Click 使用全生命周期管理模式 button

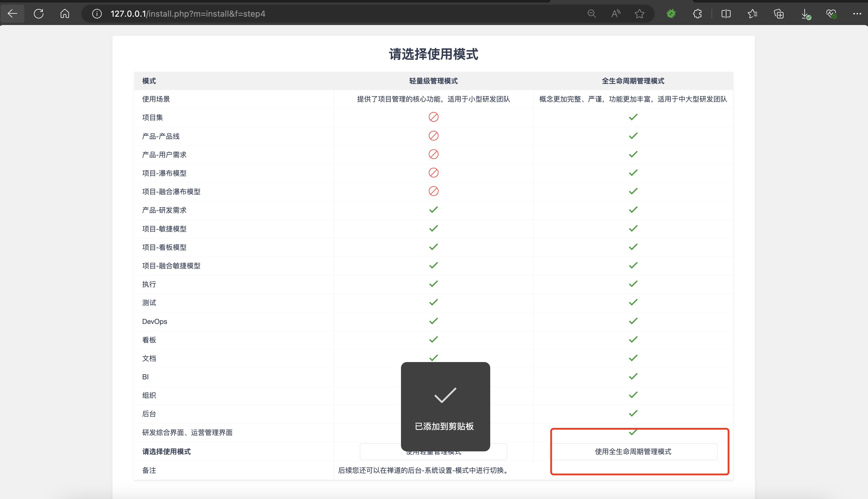pyautogui.click(x=633, y=452)
